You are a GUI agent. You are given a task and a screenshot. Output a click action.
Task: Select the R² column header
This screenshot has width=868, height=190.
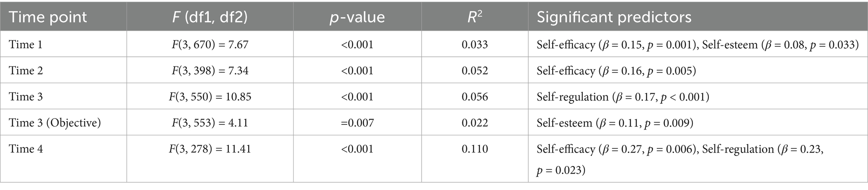[x=475, y=17]
